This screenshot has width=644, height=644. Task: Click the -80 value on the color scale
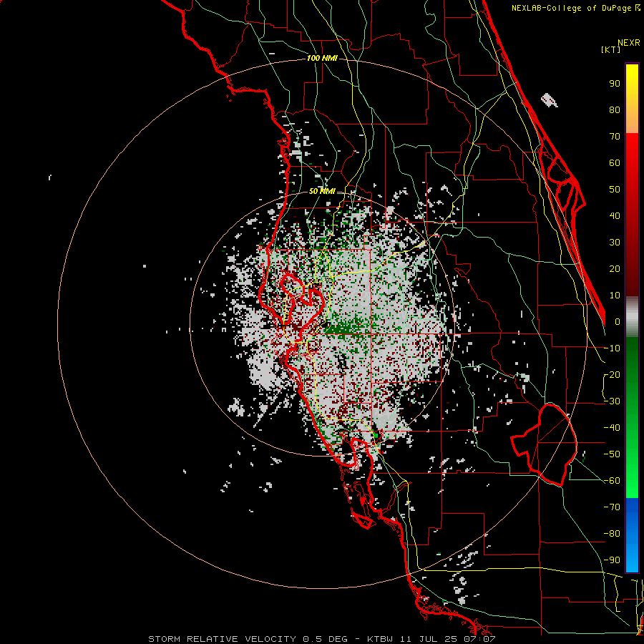click(x=612, y=534)
